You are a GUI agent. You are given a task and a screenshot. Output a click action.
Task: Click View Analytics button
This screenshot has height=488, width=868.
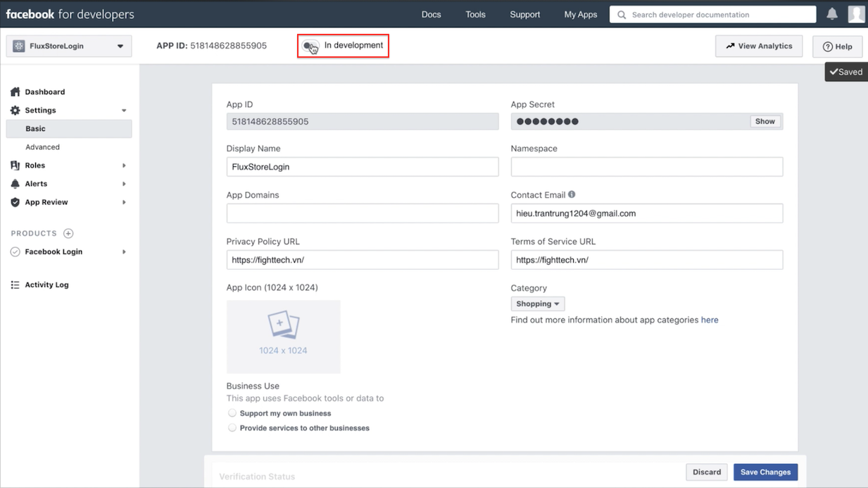(x=759, y=46)
